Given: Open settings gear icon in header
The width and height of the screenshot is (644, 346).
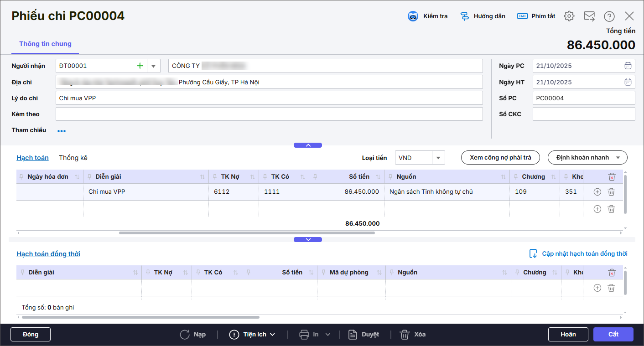Looking at the screenshot, I should coord(569,16).
